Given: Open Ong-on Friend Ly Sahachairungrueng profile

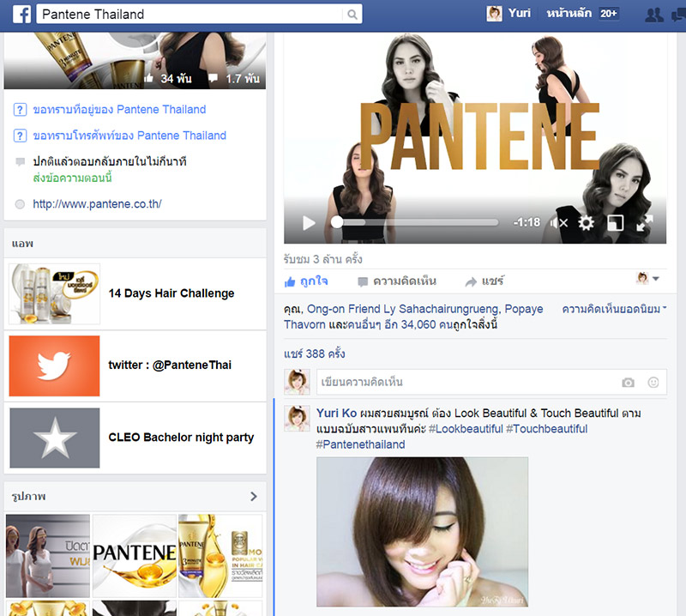Looking at the screenshot, I should tap(402, 309).
